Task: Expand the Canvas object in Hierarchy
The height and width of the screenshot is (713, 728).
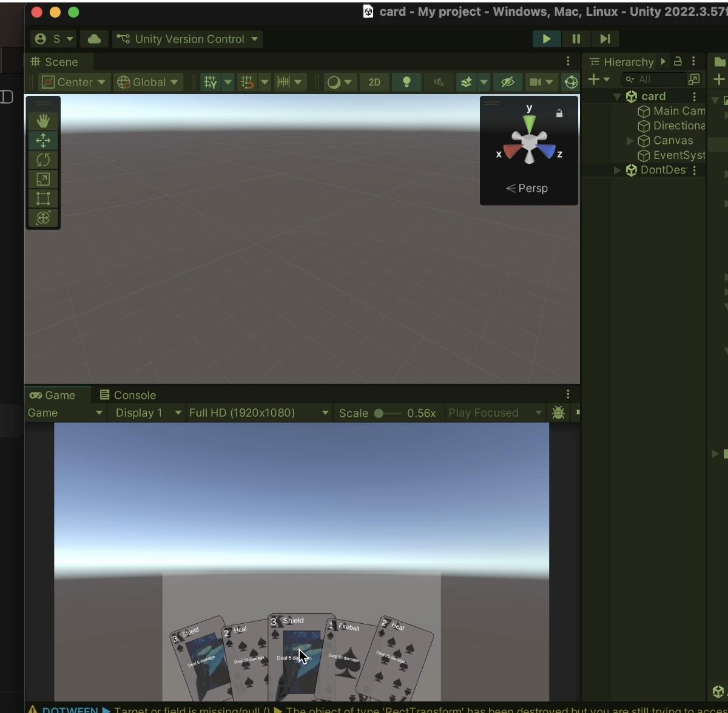Action: 630,141
